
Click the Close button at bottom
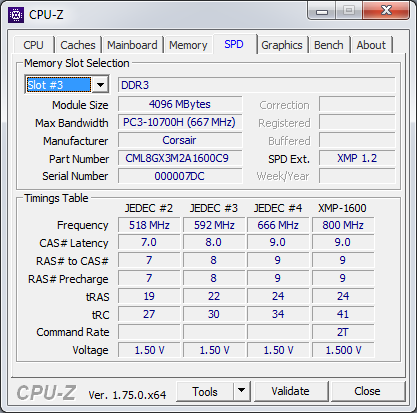click(x=367, y=391)
